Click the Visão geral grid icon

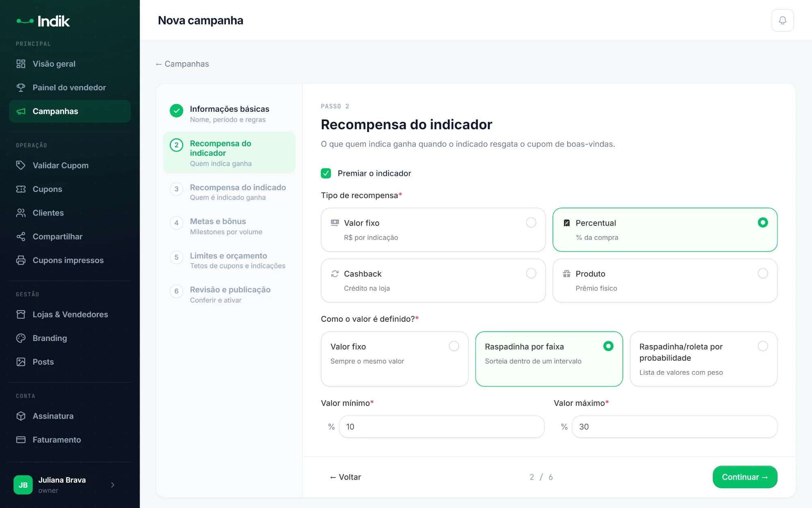(x=21, y=64)
